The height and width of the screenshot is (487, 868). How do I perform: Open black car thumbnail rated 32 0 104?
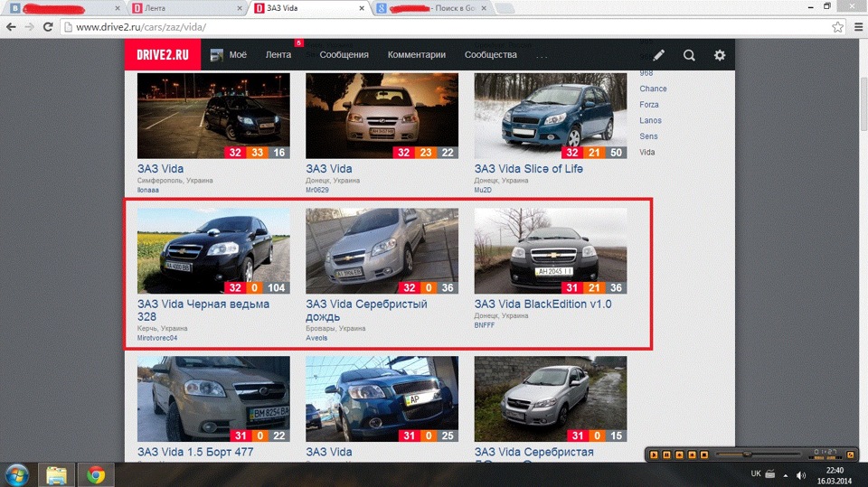(213, 250)
